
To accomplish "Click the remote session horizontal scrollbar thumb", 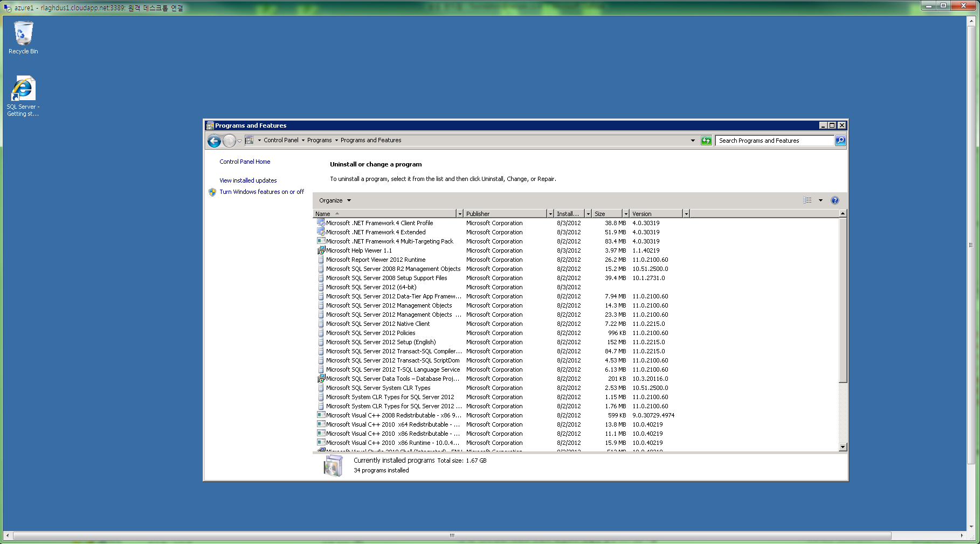I will pos(452,535).
